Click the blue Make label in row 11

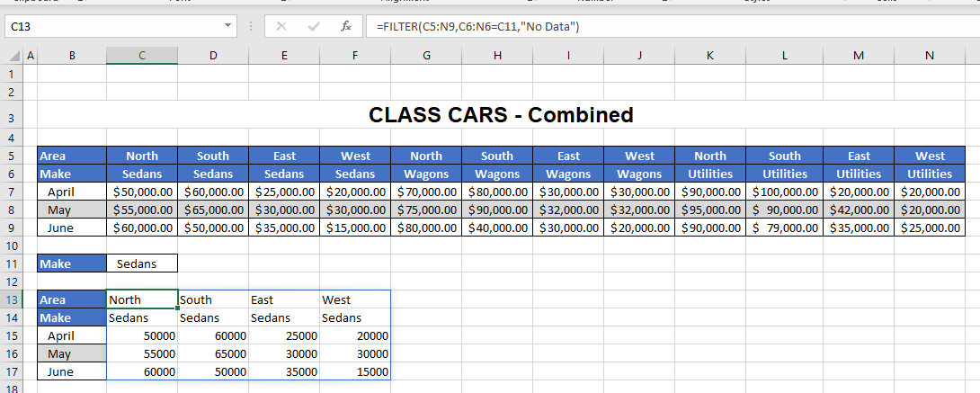(x=72, y=263)
